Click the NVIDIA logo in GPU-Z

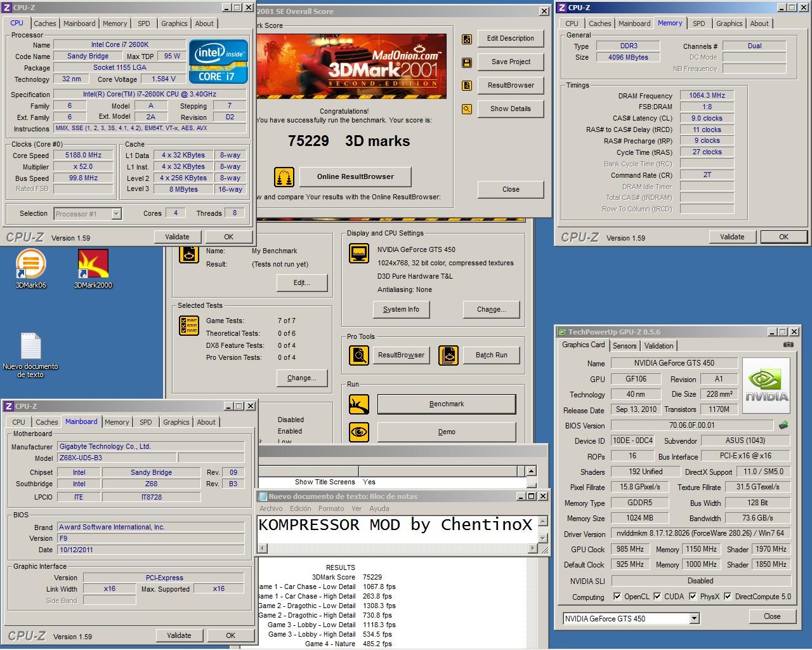(x=766, y=387)
